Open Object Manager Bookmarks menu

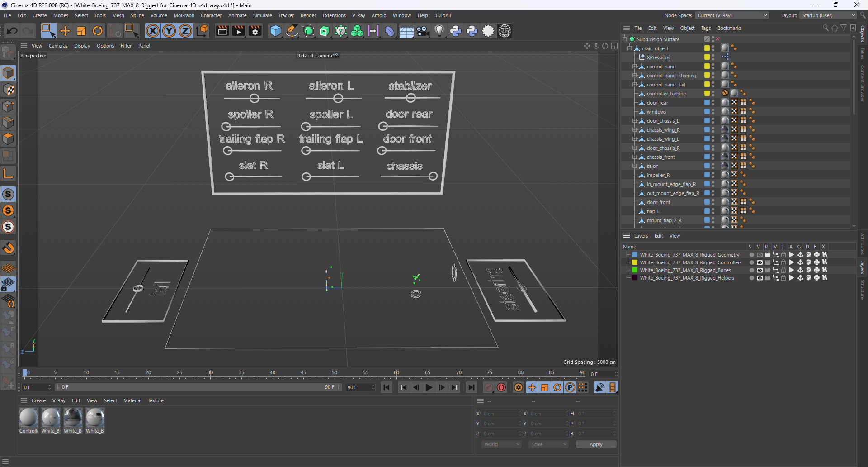(729, 28)
